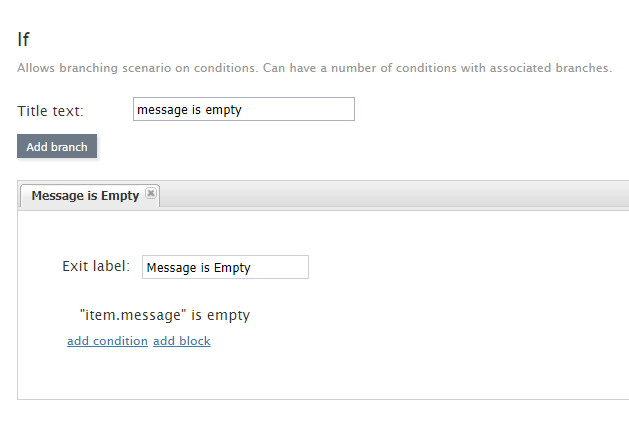Click the "is empty" operator in condition
The height and width of the screenshot is (422, 629).
tap(221, 315)
